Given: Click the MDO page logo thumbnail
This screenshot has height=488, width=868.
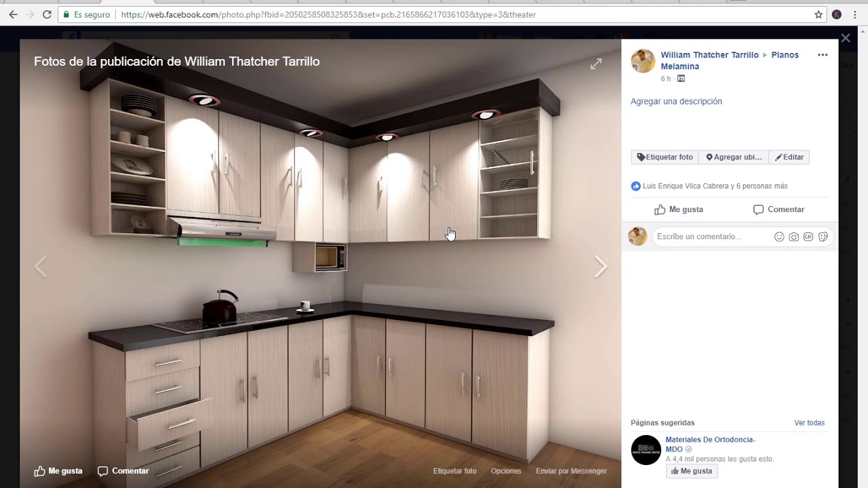Looking at the screenshot, I should [646, 450].
